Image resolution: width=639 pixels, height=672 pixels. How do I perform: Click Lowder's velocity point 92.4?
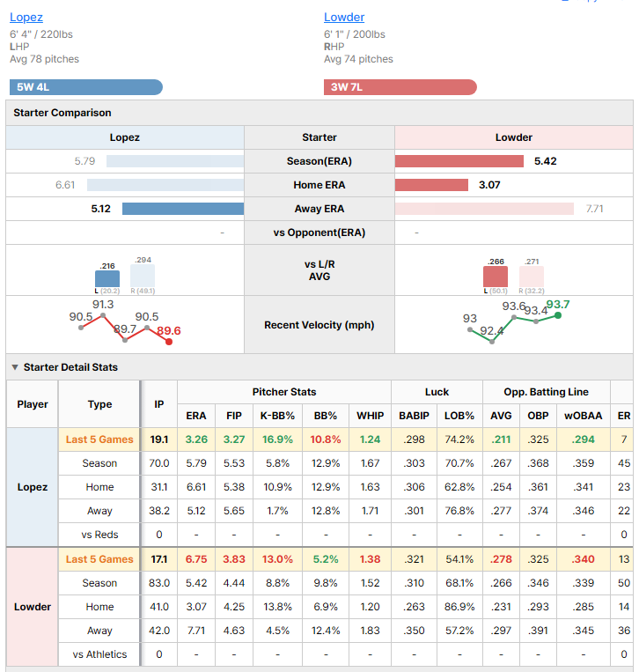pyautogui.click(x=492, y=342)
